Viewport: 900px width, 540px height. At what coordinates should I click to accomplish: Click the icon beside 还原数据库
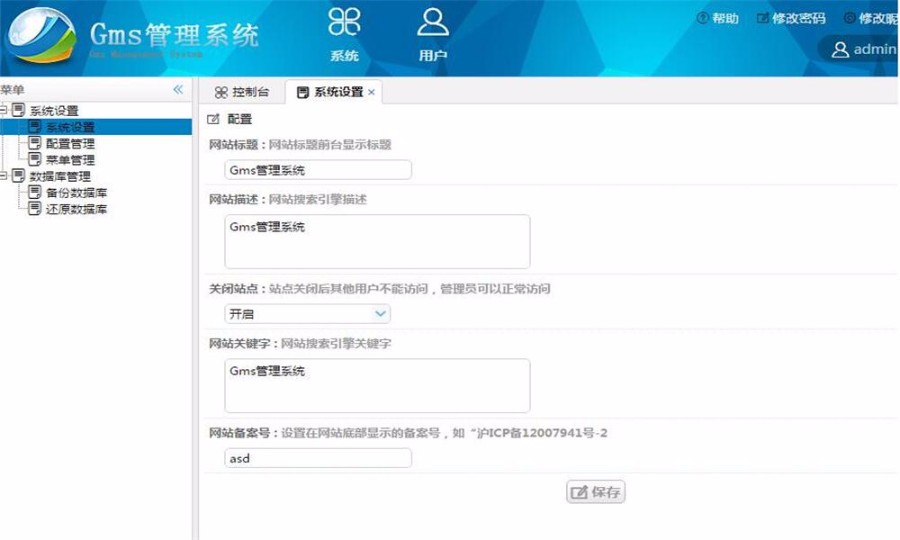pyautogui.click(x=34, y=208)
